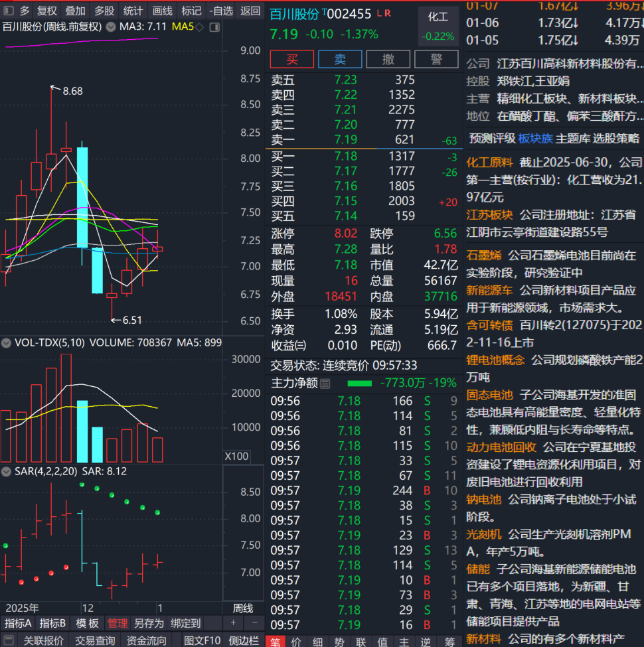
Task: Open the 多 multi-period toolbar button
Action: click(x=25, y=11)
